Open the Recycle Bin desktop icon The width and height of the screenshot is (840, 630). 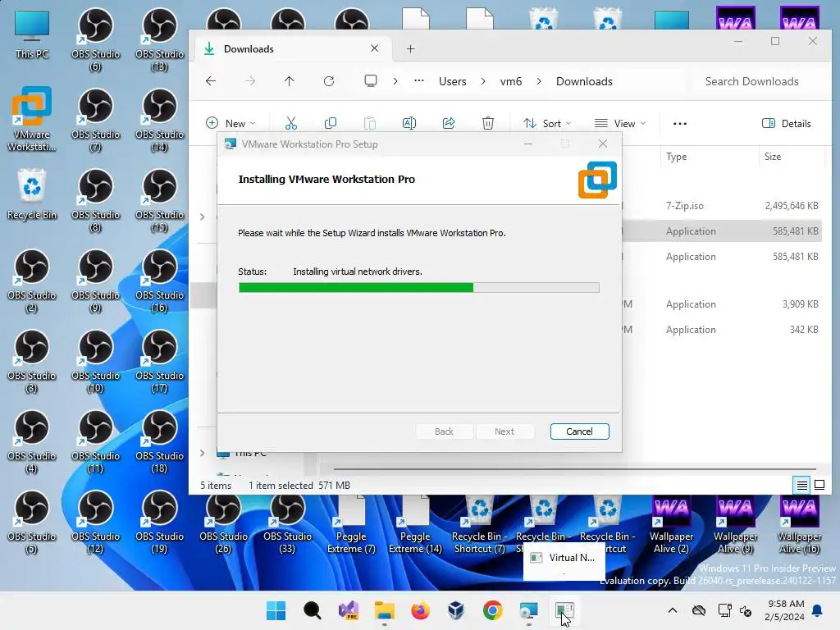coord(32,195)
